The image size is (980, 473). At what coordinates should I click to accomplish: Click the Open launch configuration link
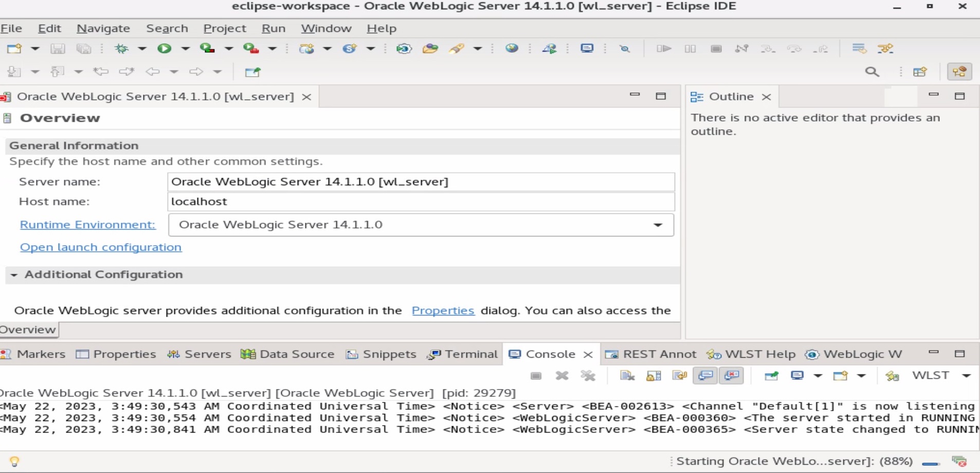(100, 247)
